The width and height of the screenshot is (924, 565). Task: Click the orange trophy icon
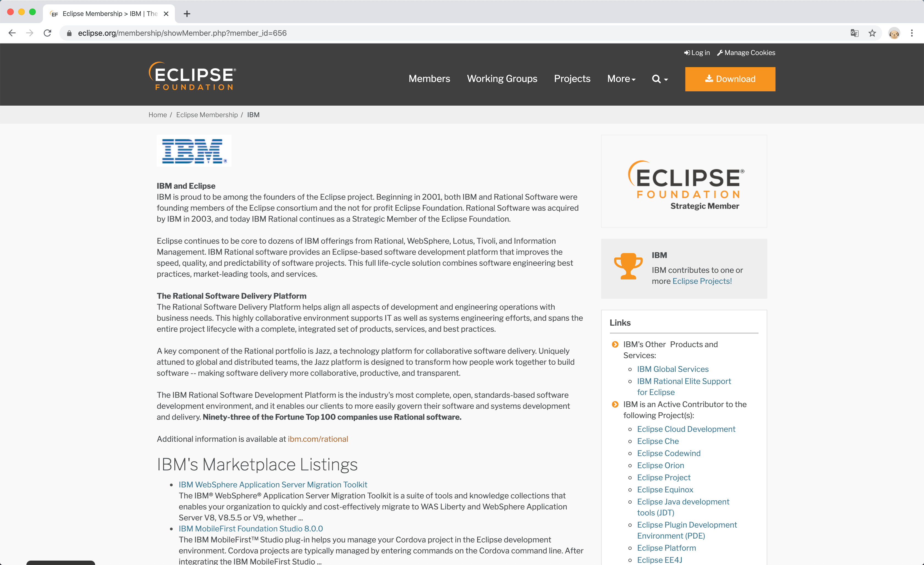628,266
